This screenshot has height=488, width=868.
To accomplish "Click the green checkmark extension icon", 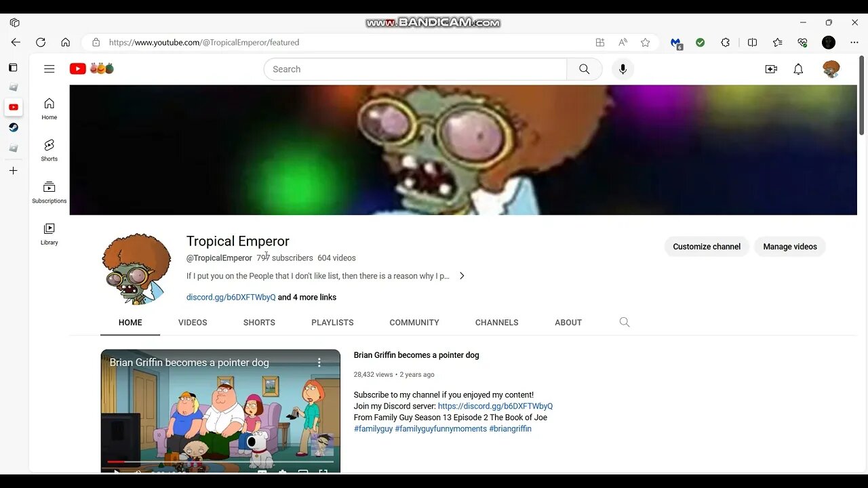I will tap(700, 42).
